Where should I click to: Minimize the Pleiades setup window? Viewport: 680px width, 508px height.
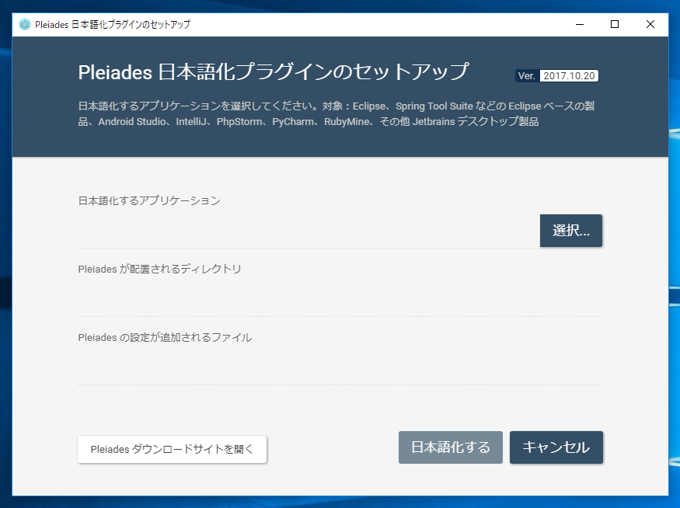coord(580,24)
